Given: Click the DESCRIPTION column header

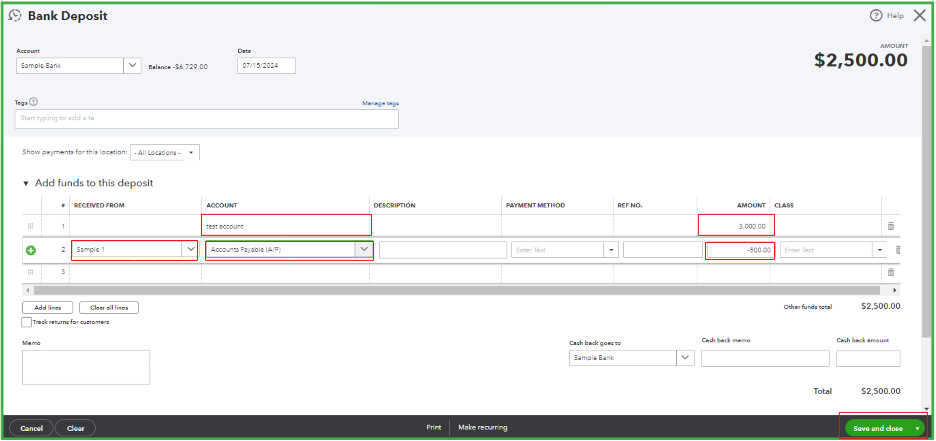Looking at the screenshot, I should coord(395,205).
